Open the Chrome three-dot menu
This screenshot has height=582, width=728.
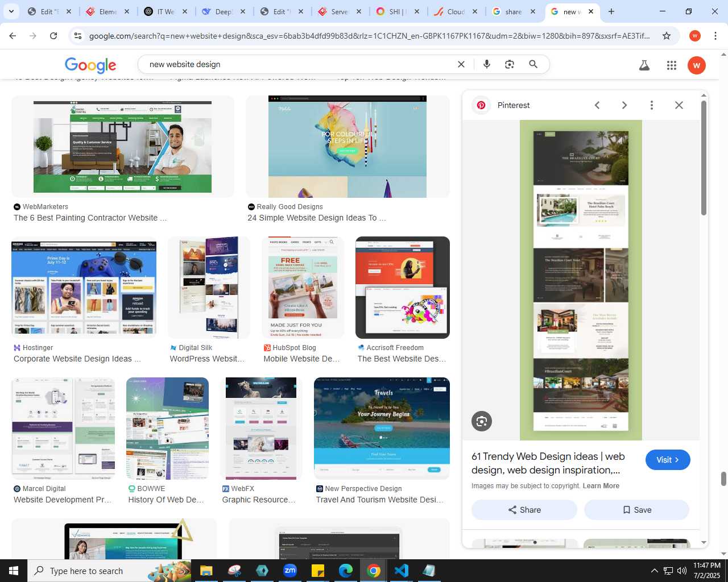(715, 36)
